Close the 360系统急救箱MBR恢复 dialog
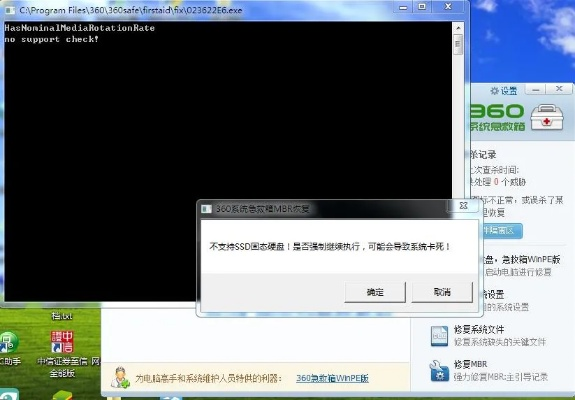This screenshot has height=400, width=575. coord(464,206)
